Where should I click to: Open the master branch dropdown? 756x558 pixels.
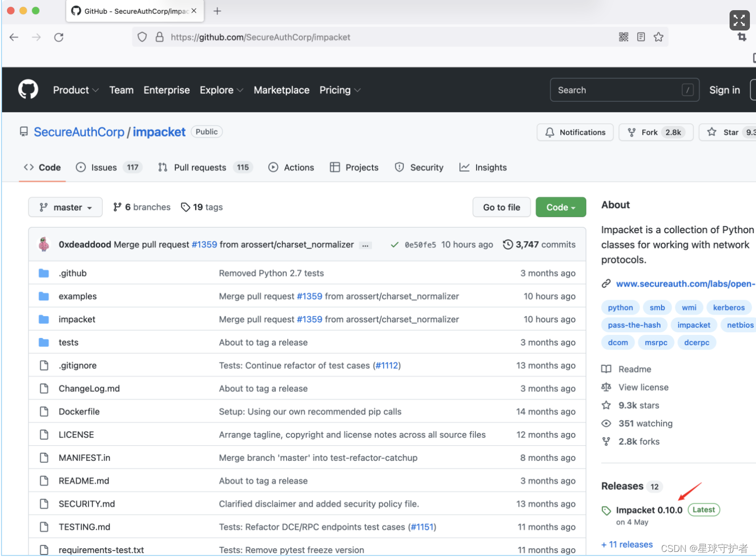(x=66, y=207)
